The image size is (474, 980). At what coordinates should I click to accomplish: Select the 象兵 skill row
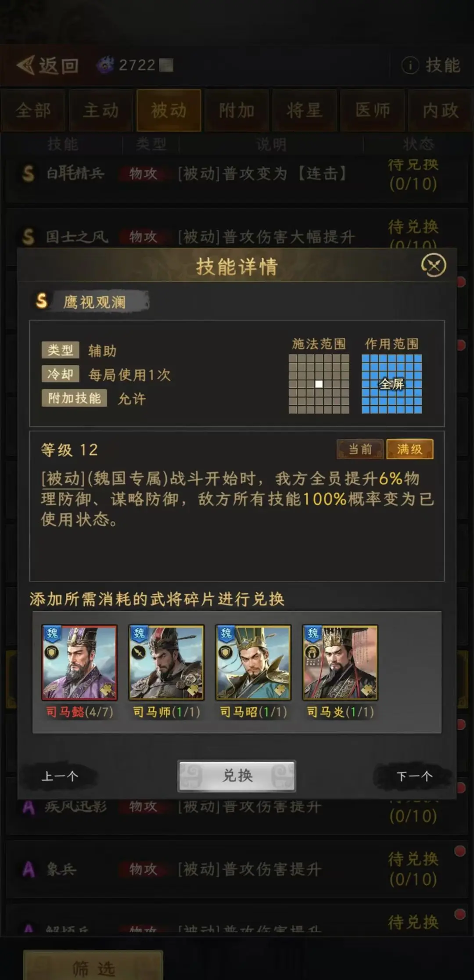(237, 869)
